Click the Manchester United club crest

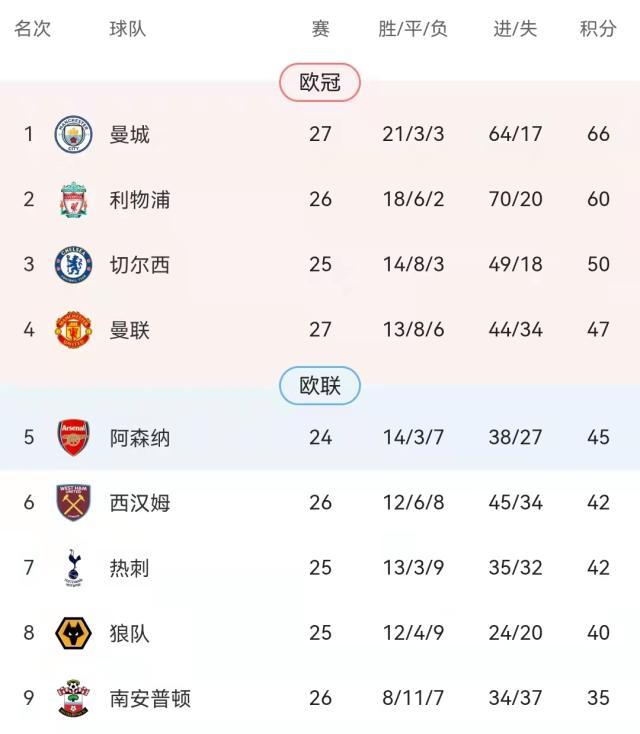click(73, 330)
